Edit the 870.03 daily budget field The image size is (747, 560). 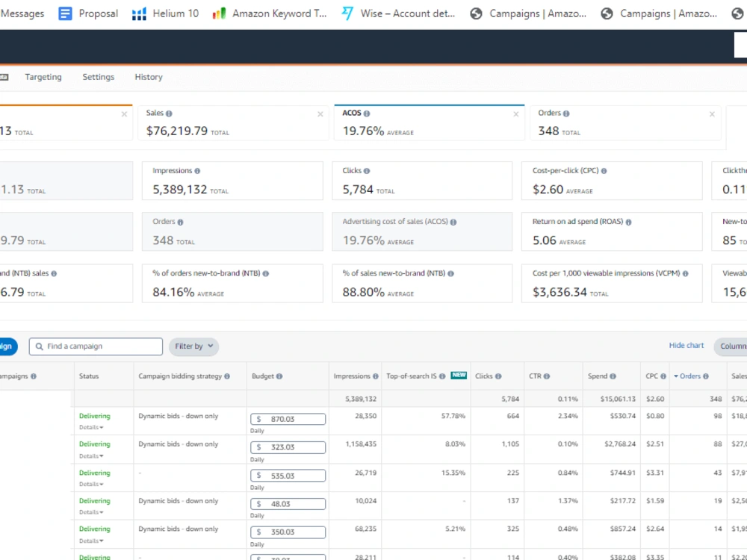(x=288, y=419)
